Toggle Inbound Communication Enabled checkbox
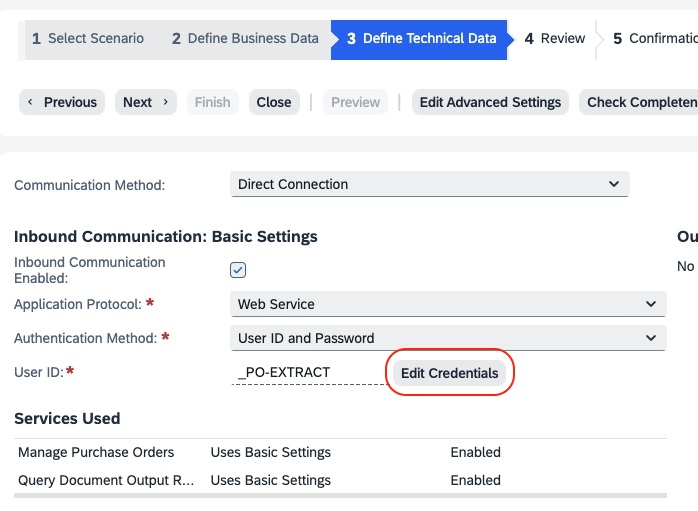 pos(238,270)
